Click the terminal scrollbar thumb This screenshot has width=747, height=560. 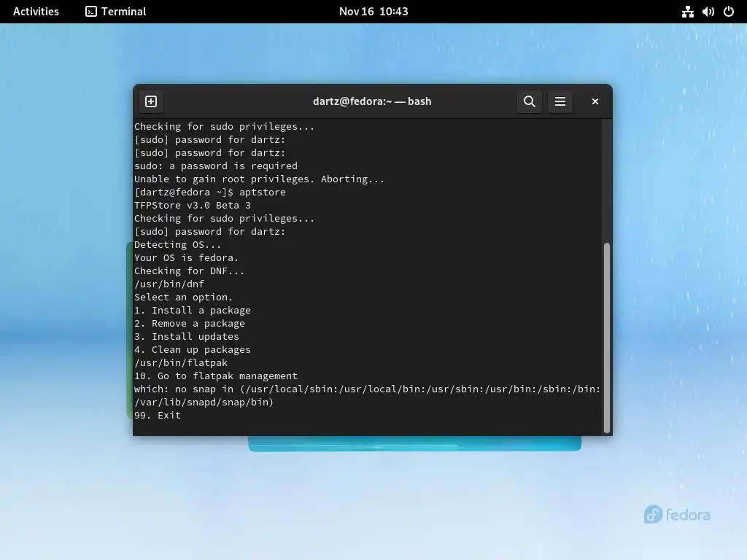coord(606,338)
